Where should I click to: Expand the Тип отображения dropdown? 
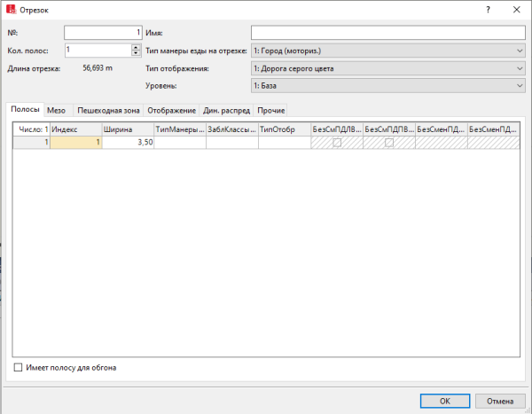pyautogui.click(x=388, y=68)
